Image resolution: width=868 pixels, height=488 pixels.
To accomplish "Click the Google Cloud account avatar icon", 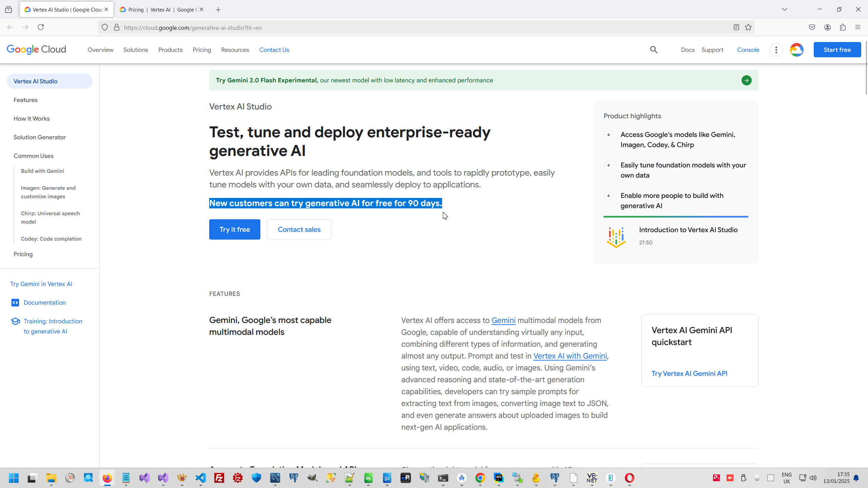I will click(796, 50).
